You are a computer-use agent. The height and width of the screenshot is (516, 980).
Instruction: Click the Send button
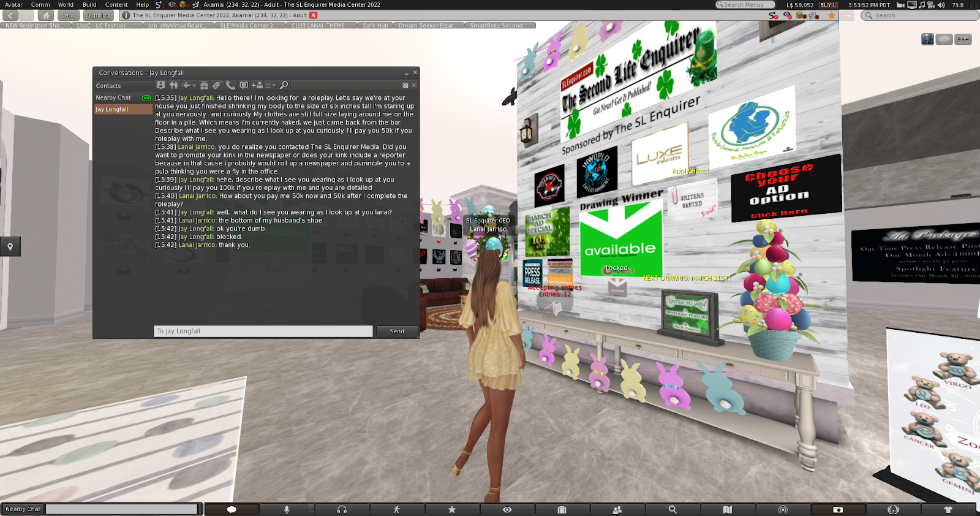(x=397, y=332)
